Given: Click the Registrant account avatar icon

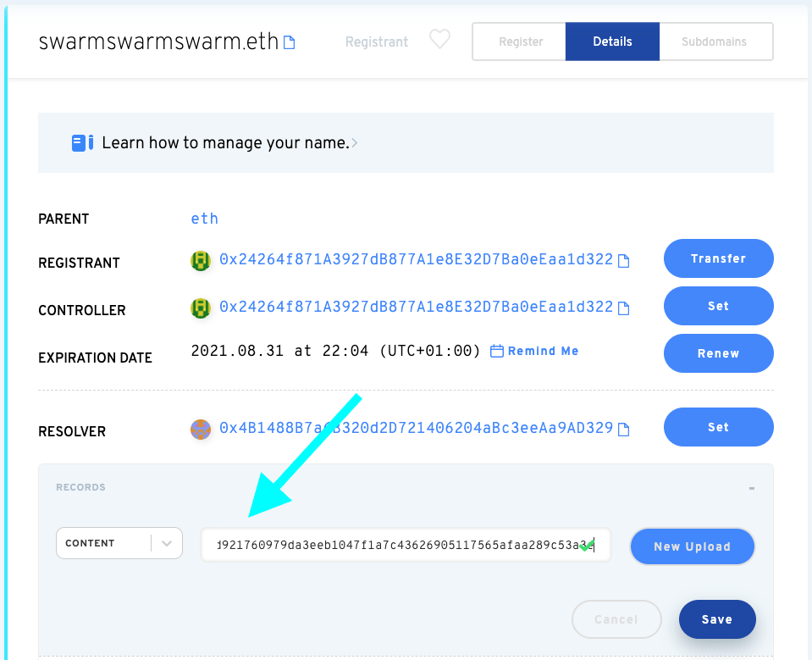Looking at the screenshot, I should (x=201, y=260).
